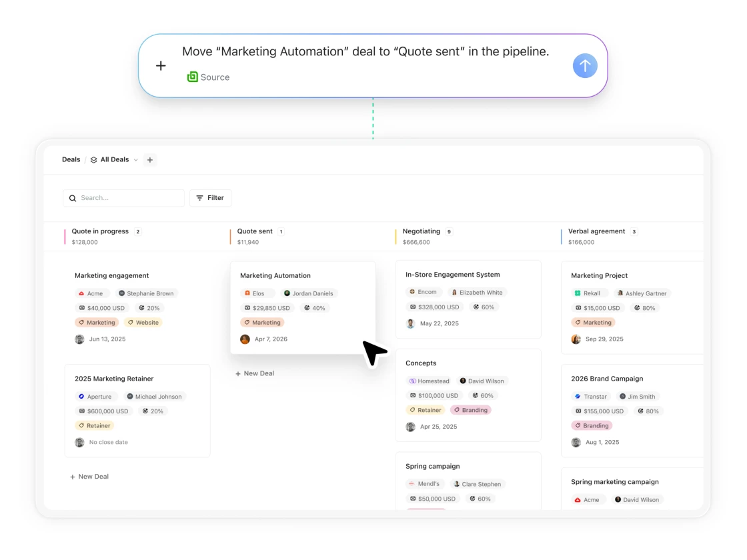This screenshot has width=747, height=560.
Task: Click the Encom company chip
Action: 423,292
